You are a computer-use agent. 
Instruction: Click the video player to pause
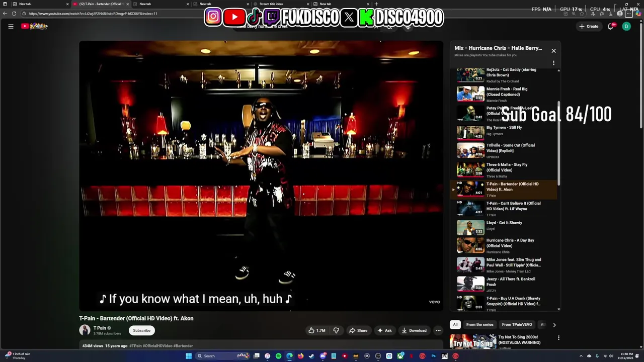pos(261,176)
